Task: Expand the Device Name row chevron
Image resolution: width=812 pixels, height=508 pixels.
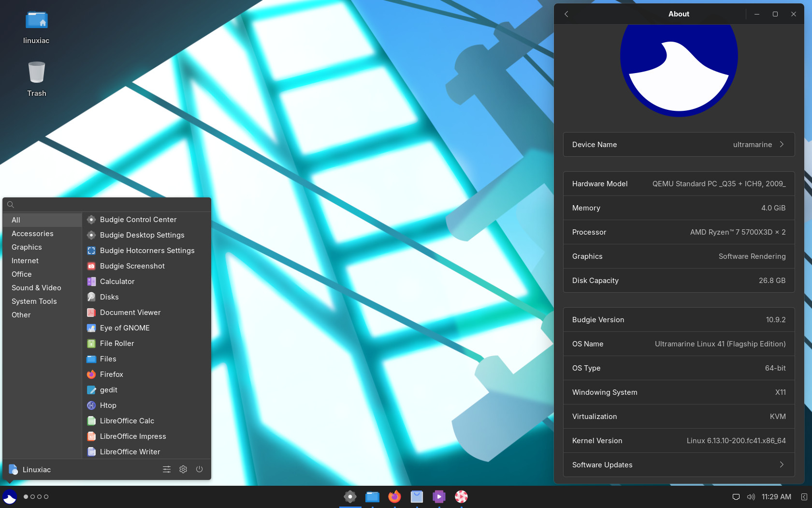Action: coord(782,144)
